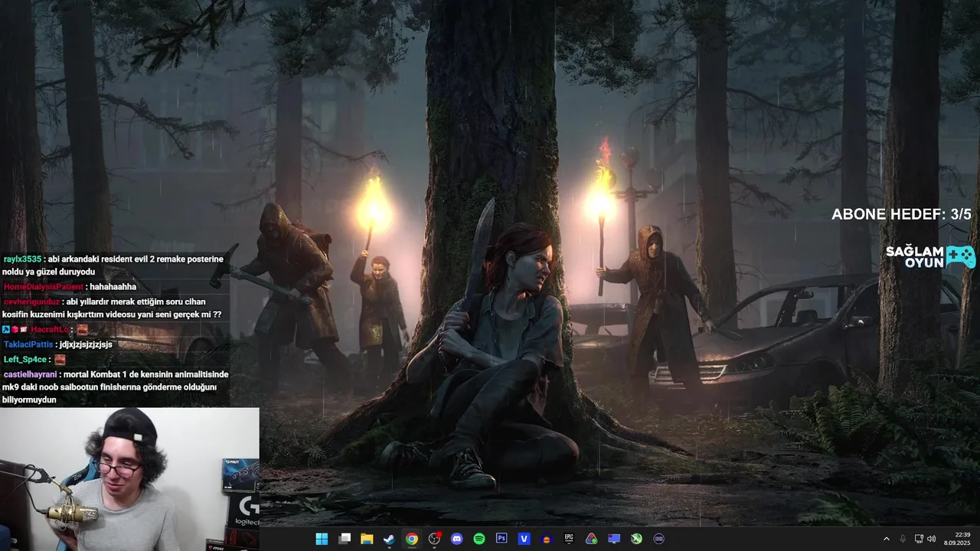The image size is (980, 551).
Task: Click chat username cevherigunduz
Action: (x=31, y=302)
